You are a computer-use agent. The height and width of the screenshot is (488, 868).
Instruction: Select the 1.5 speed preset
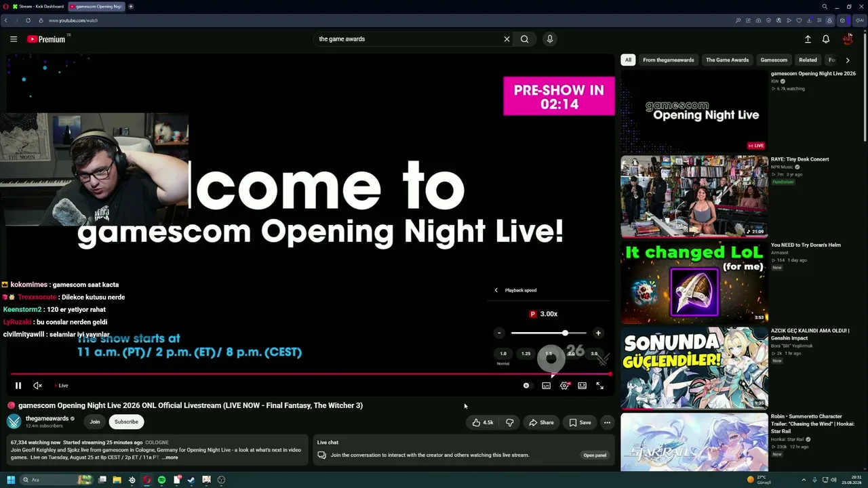pyautogui.click(x=549, y=354)
